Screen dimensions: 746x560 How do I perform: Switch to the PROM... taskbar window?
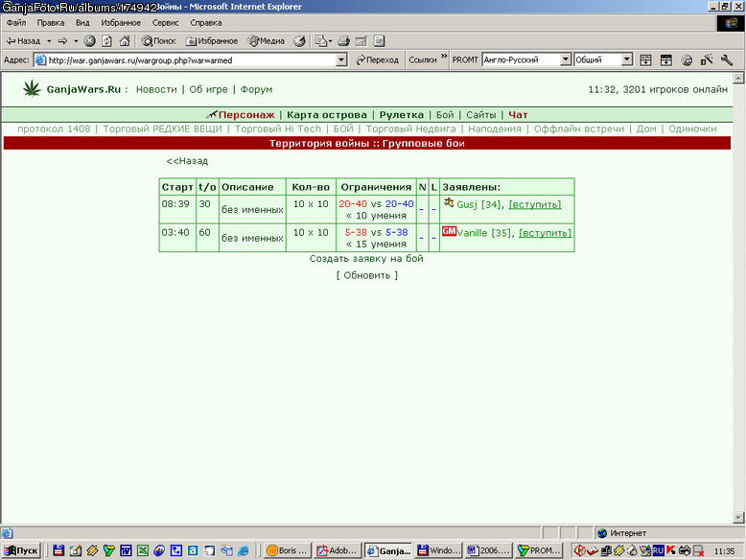[x=540, y=550]
